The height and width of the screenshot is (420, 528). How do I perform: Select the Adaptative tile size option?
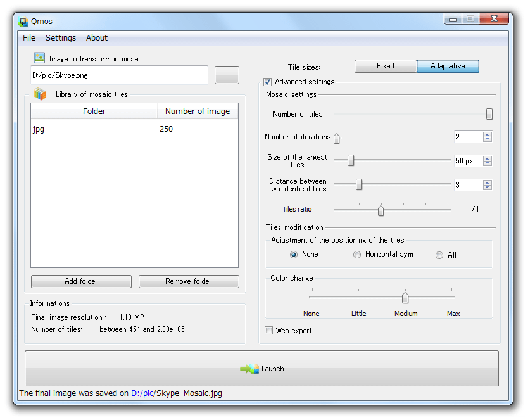click(448, 66)
